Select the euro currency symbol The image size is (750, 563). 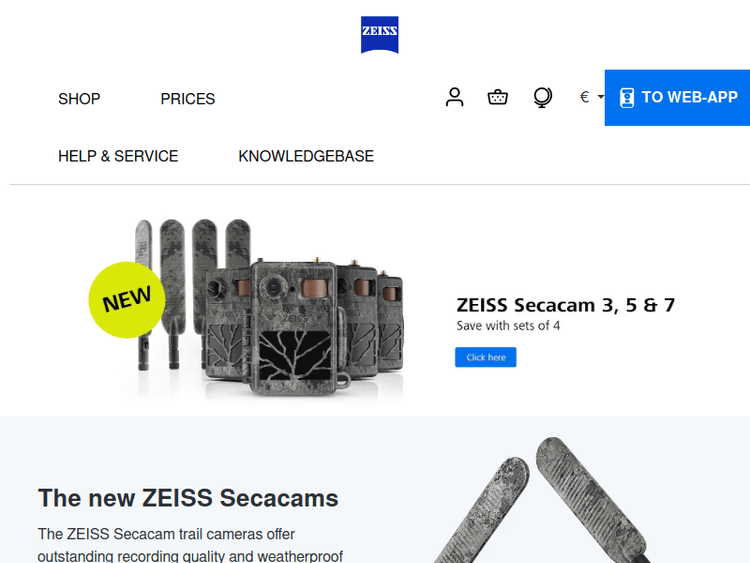click(x=584, y=97)
